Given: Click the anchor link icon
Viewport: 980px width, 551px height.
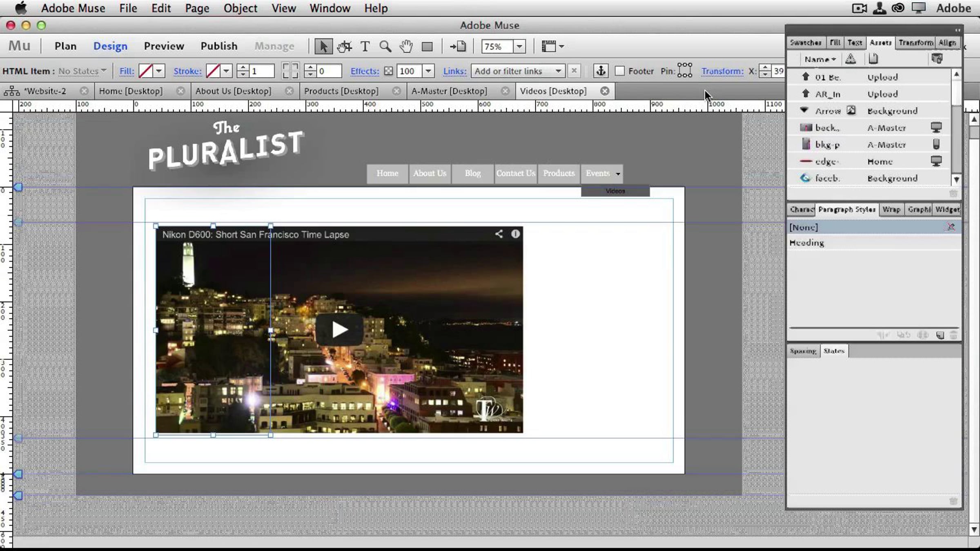Looking at the screenshot, I should pyautogui.click(x=601, y=71).
